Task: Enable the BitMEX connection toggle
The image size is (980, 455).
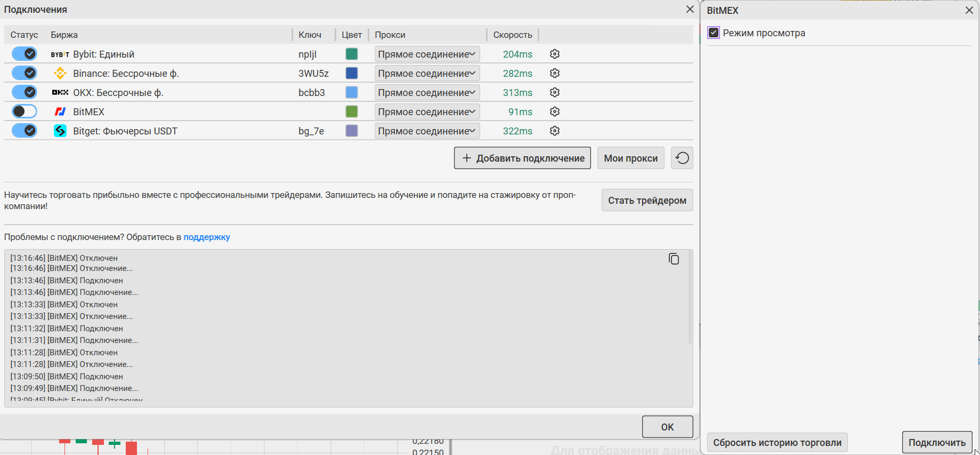Action: (x=25, y=111)
